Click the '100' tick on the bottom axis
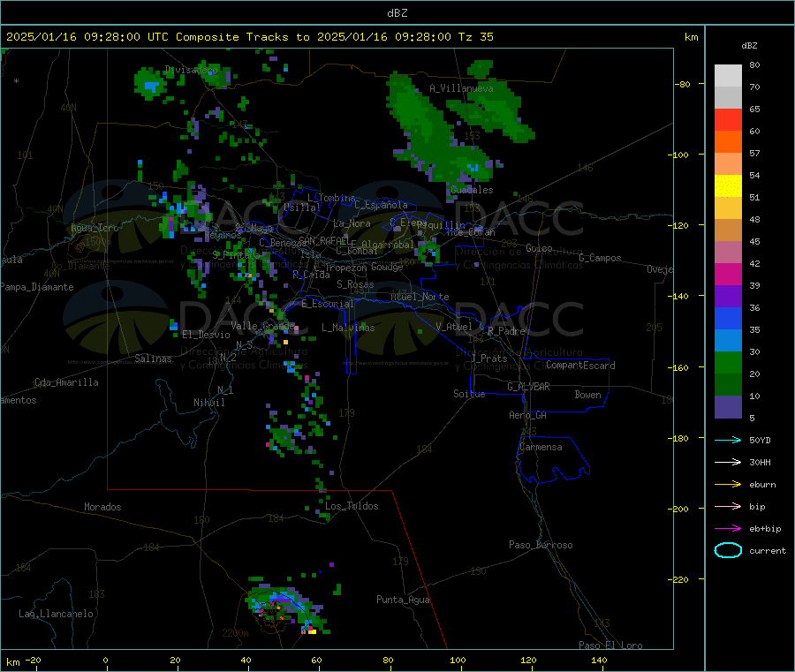The image size is (795, 672). point(458,660)
